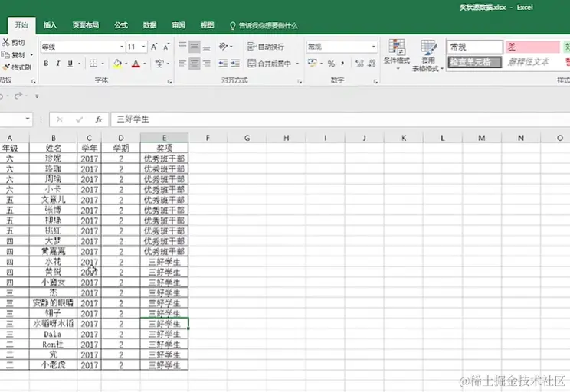Image resolution: width=570 pixels, height=392 pixels.
Task: Open the font settings dialog launcher
Action: click(170, 82)
